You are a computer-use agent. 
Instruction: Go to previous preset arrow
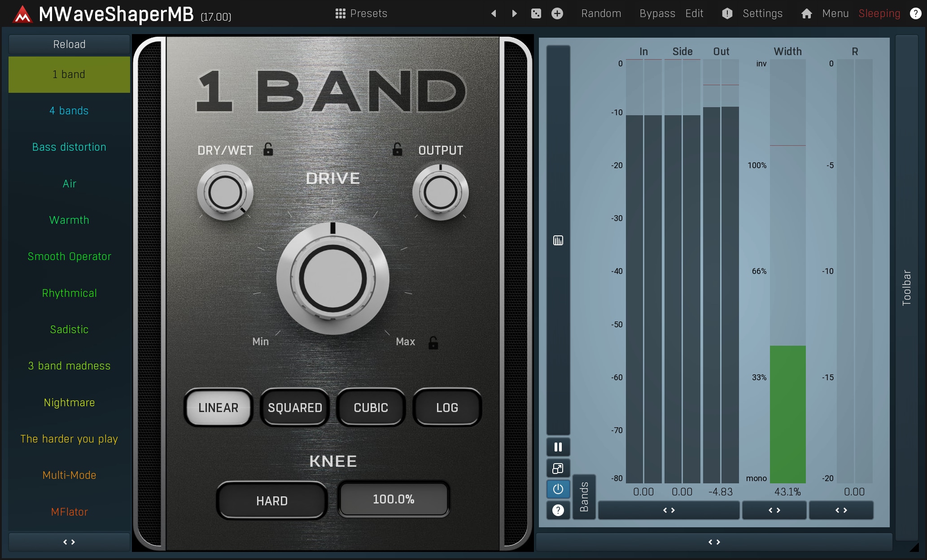click(494, 13)
